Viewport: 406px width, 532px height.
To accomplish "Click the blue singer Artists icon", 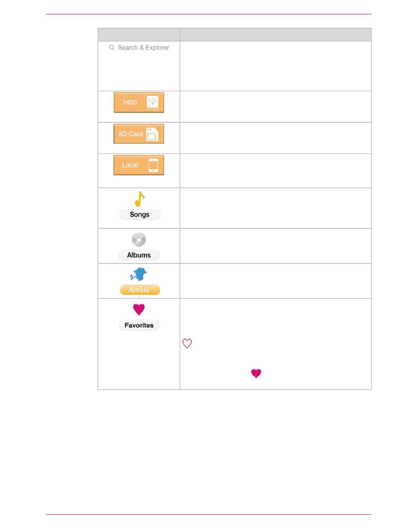I will tap(139, 275).
